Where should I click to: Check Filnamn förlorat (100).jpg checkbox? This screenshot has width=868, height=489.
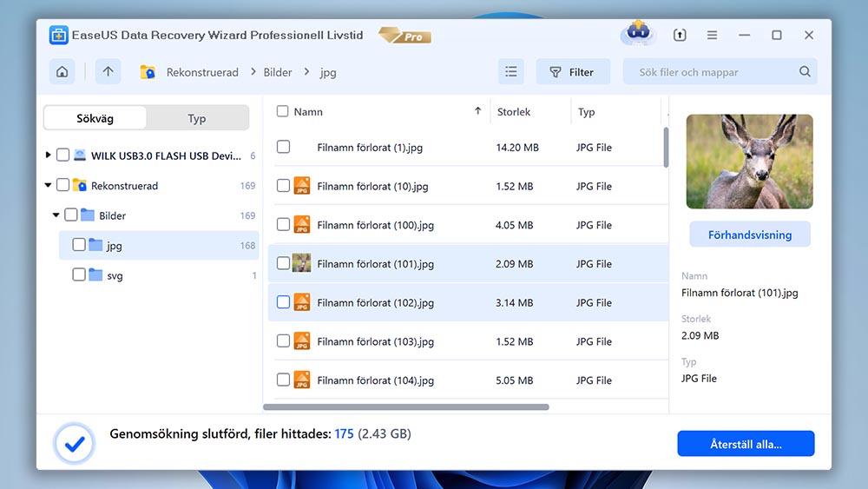[283, 224]
